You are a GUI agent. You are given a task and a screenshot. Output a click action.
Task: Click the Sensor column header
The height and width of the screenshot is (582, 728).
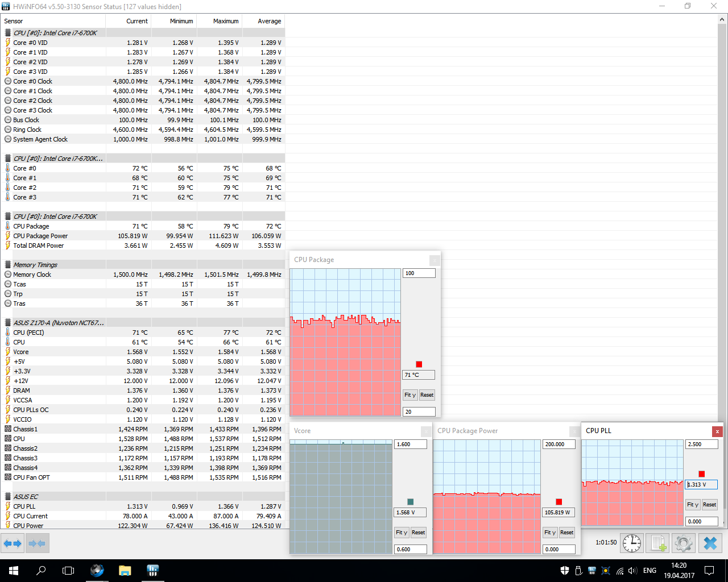[53, 21]
